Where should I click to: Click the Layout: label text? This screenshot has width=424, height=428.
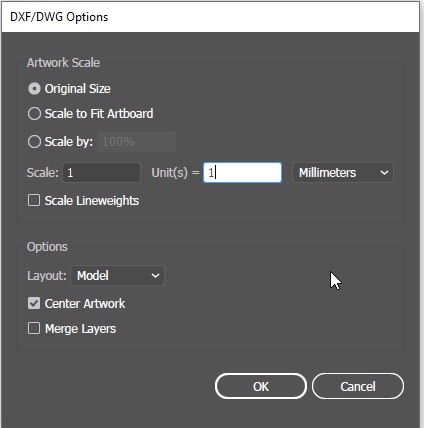[47, 276]
